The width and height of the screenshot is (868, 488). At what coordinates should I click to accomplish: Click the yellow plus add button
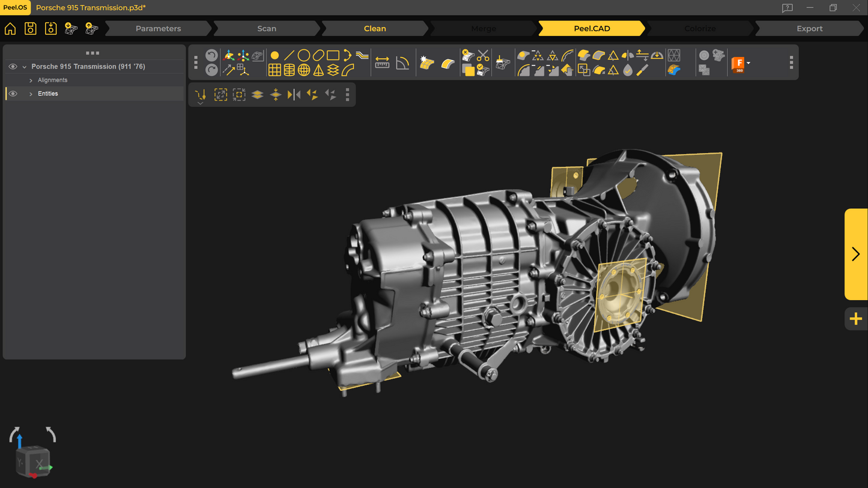coord(855,319)
